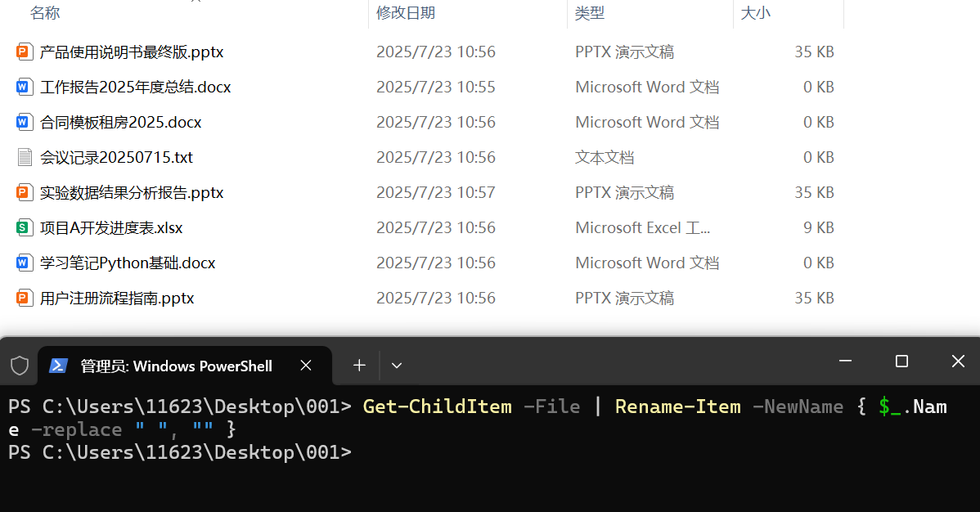Click the PPTX icon of 实验数据结果分析报告.pptx
This screenshot has width=980, height=512.
point(24,192)
